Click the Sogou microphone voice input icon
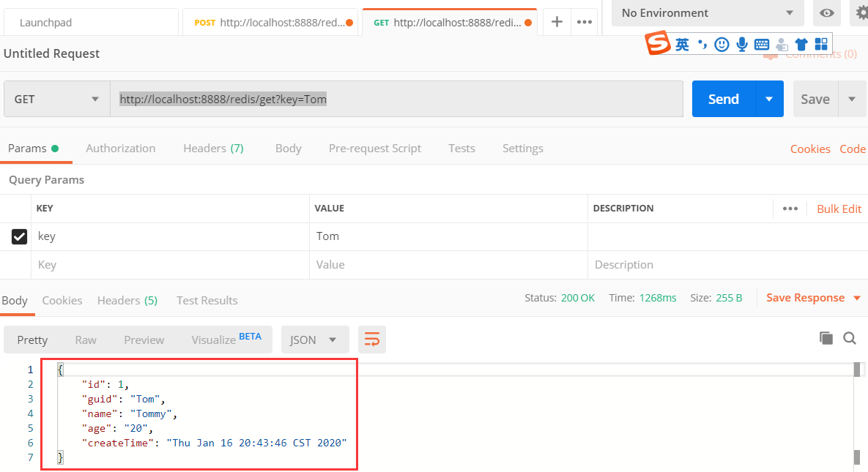 [742, 45]
